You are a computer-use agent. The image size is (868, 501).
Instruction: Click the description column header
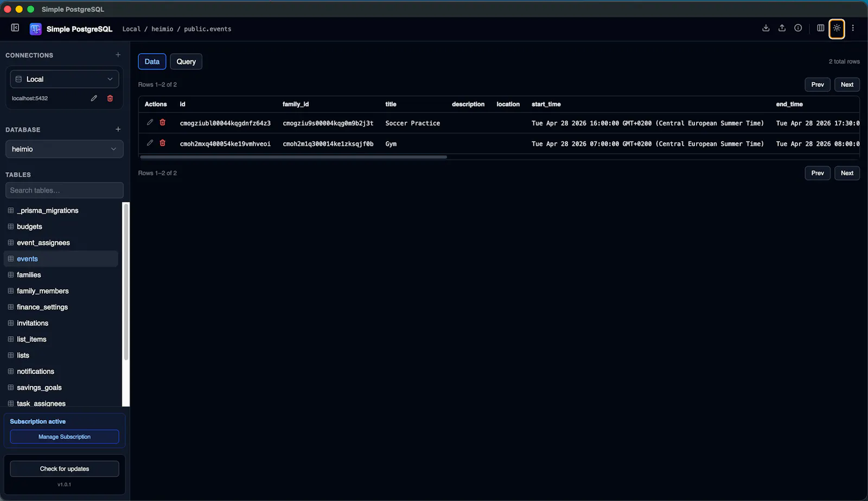468,104
